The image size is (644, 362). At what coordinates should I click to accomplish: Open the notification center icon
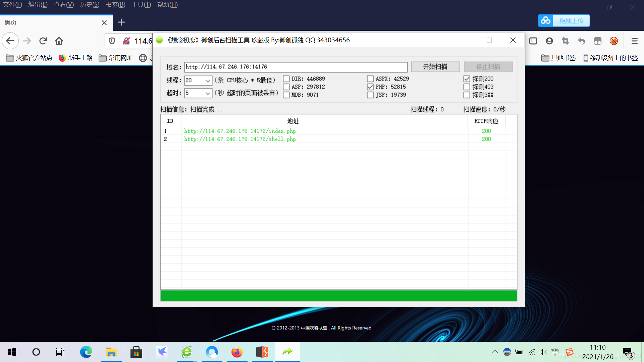[628, 353]
